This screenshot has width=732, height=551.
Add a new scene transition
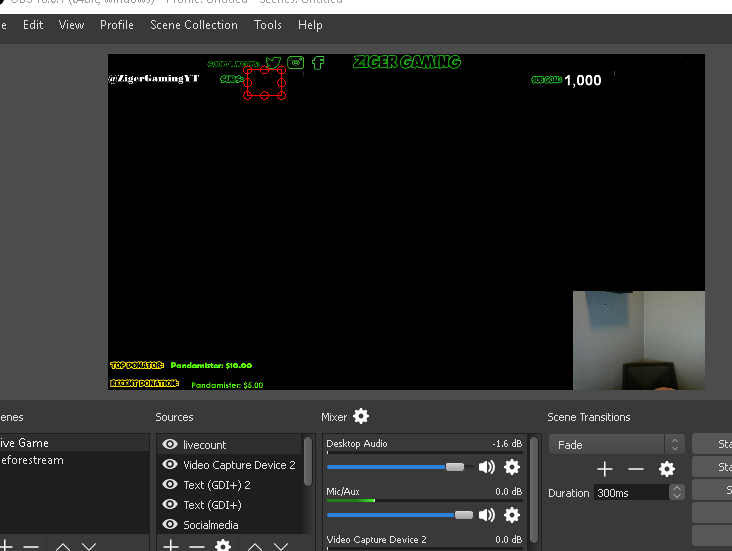click(x=605, y=469)
